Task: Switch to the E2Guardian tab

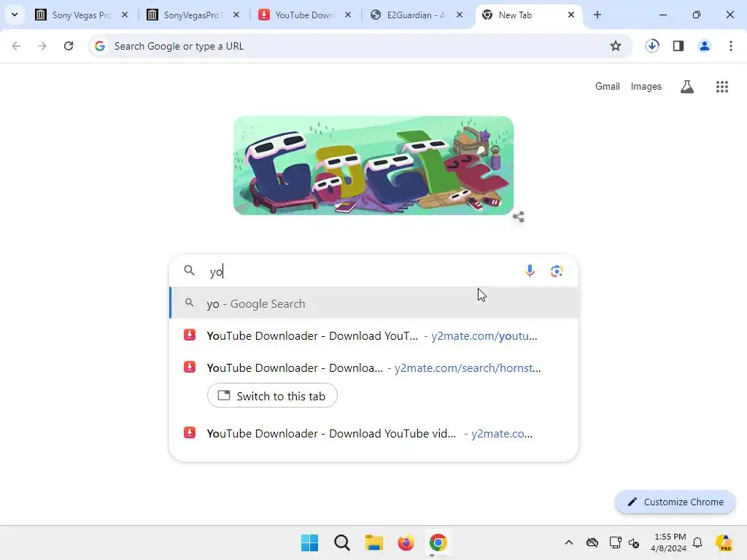Action: [417, 15]
